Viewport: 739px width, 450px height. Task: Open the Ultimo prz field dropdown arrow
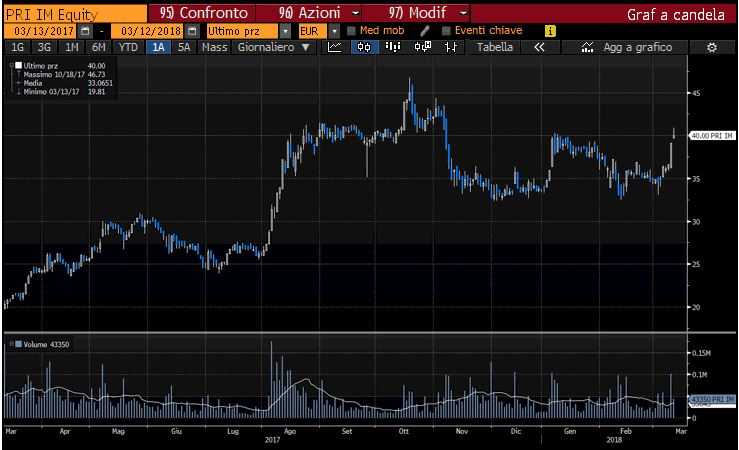pos(285,32)
